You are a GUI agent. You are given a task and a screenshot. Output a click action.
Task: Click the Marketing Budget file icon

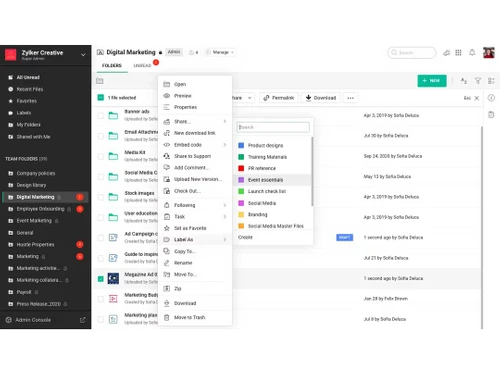(x=113, y=299)
